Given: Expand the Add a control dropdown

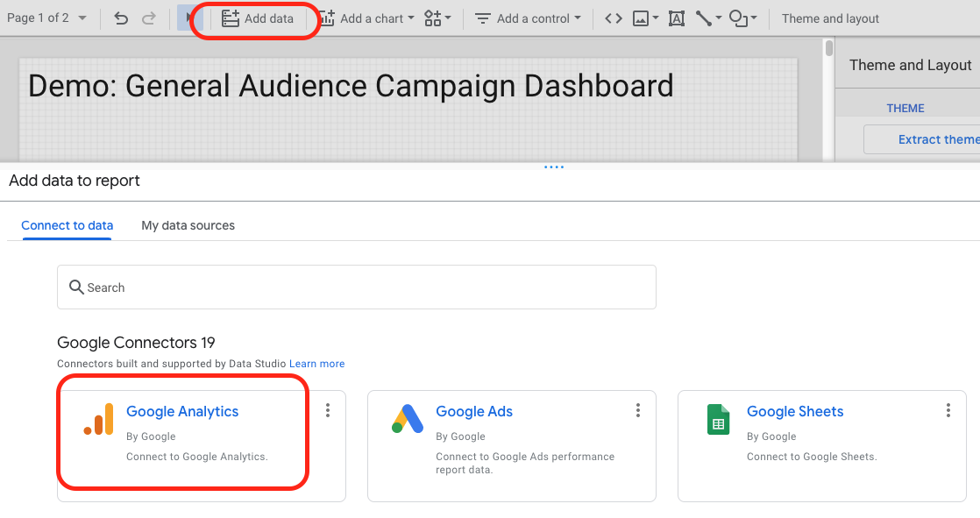Looking at the screenshot, I should (528, 18).
